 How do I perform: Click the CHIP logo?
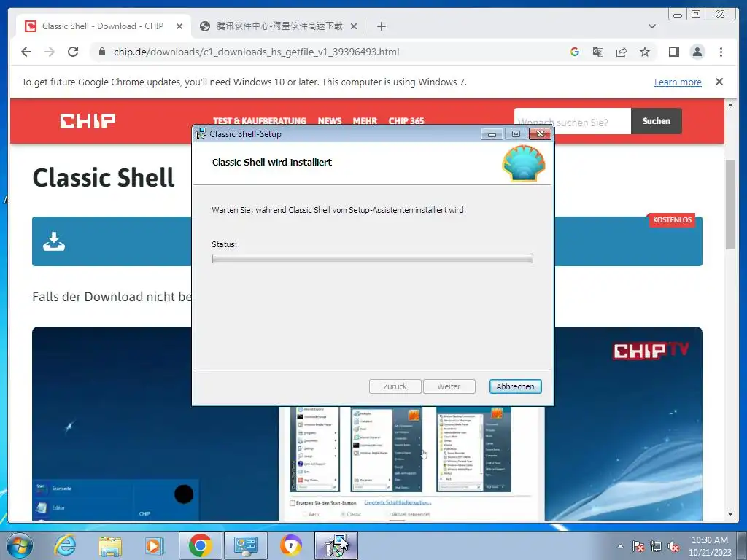[88, 121]
